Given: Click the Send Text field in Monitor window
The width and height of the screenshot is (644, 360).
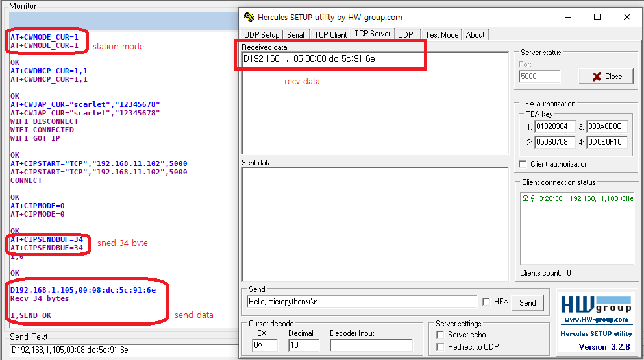Looking at the screenshot, I should [x=124, y=350].
